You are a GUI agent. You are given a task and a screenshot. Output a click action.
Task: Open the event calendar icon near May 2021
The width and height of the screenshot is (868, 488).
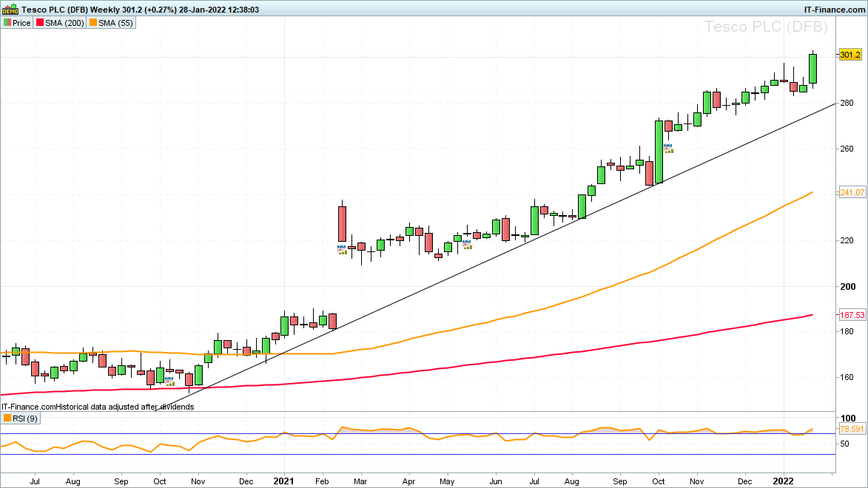(x=467, y=245)
